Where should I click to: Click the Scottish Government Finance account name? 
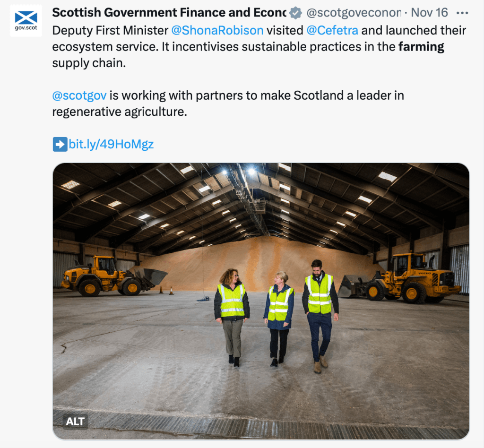(169, 13)
